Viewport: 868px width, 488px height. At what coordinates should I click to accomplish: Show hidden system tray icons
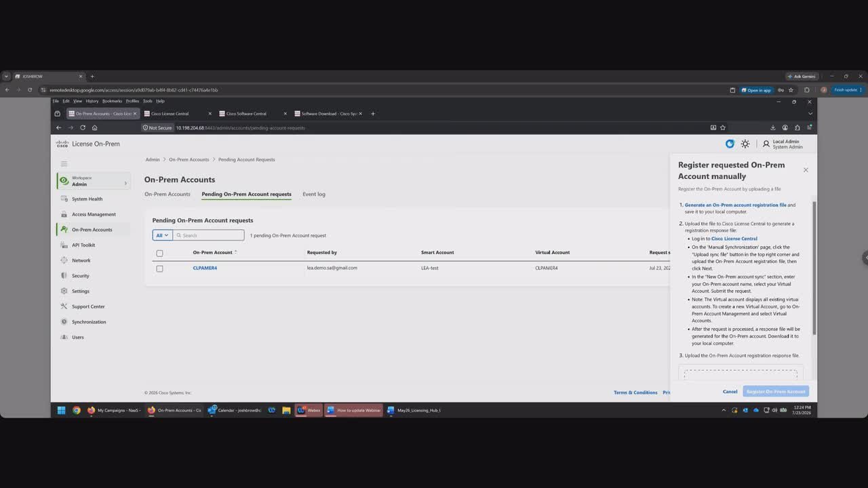pos(724,410)
